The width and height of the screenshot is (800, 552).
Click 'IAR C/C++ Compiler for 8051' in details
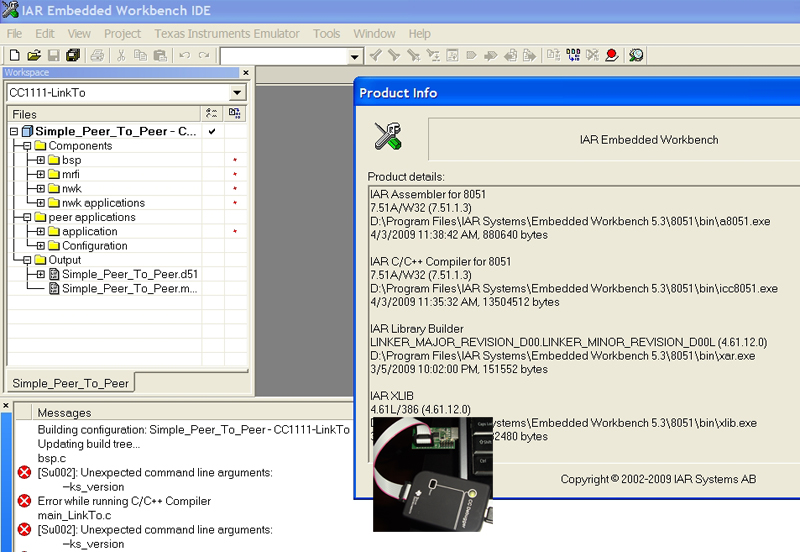[441, 262]
